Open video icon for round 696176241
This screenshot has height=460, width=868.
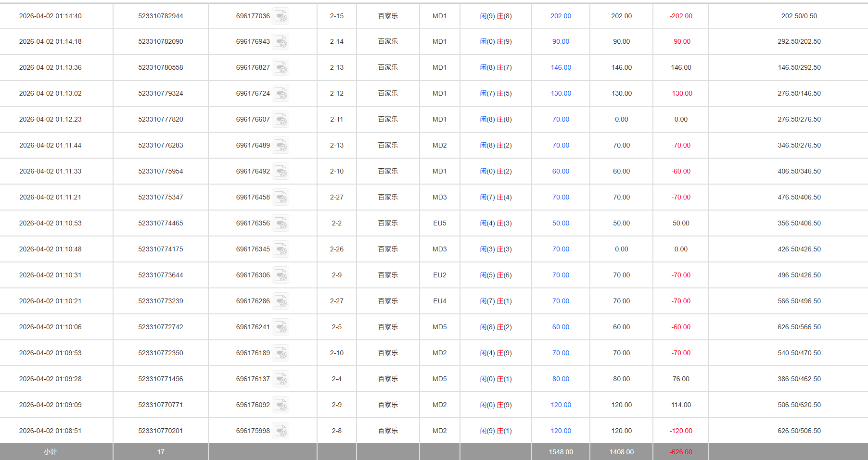(281, 327)
